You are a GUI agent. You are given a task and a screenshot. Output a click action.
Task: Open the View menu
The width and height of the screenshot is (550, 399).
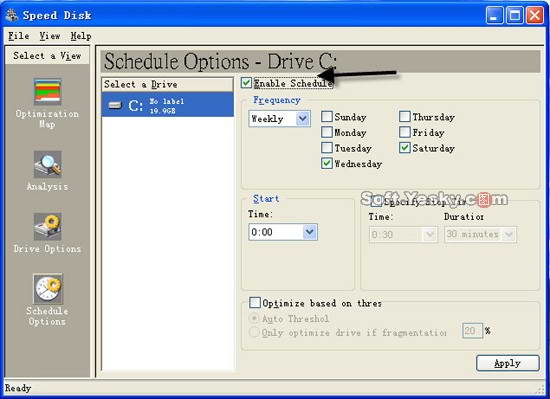tap(49, 36)
